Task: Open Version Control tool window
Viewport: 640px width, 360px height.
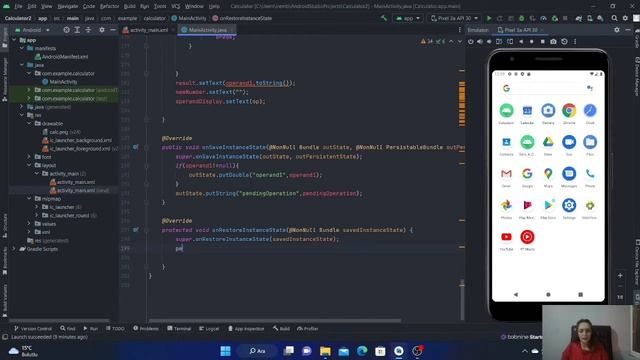Action: click(33, 329)
